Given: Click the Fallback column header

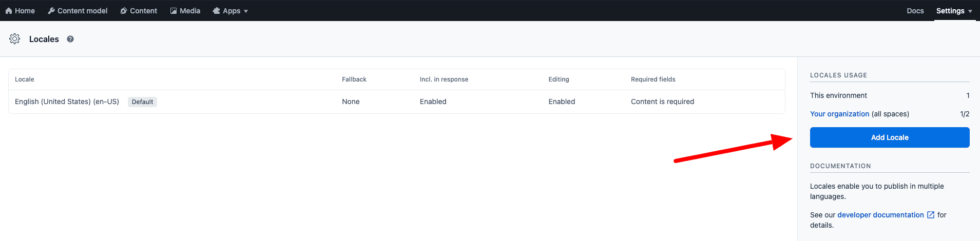Looking at the screenshot, I should 354,79.
